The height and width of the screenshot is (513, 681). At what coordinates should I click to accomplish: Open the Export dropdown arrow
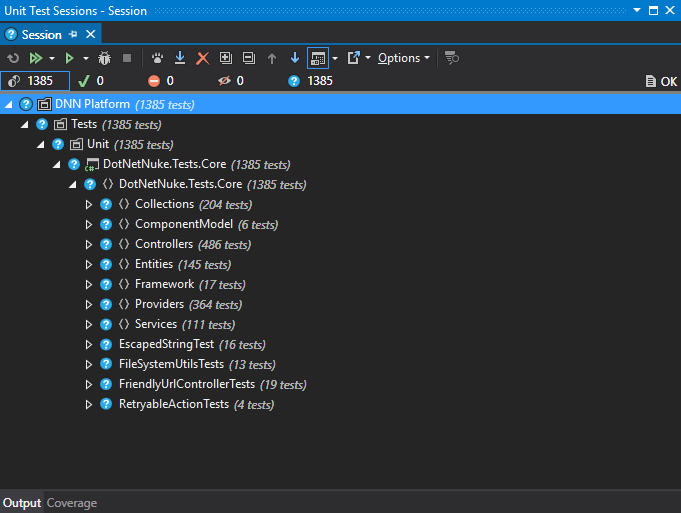point(368,58)
